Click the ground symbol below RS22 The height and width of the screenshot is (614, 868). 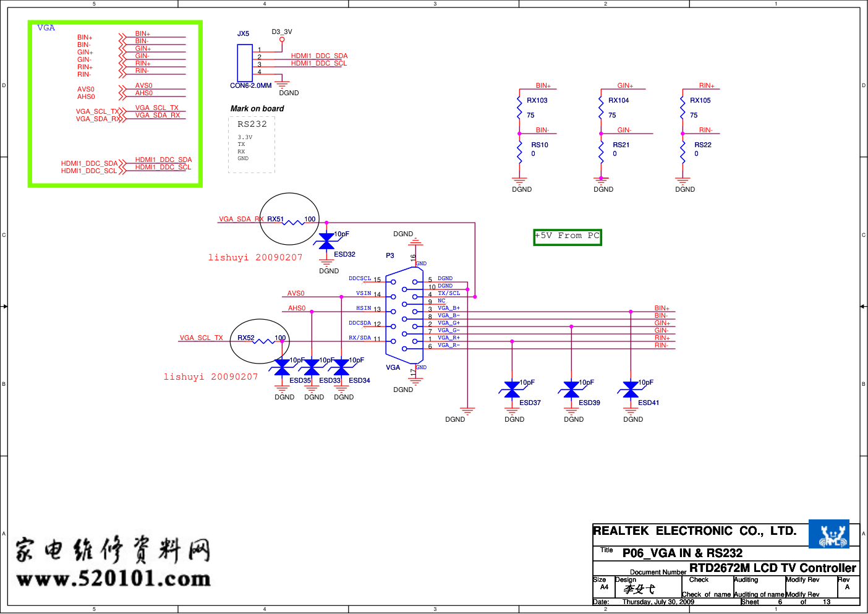[683, 181]
